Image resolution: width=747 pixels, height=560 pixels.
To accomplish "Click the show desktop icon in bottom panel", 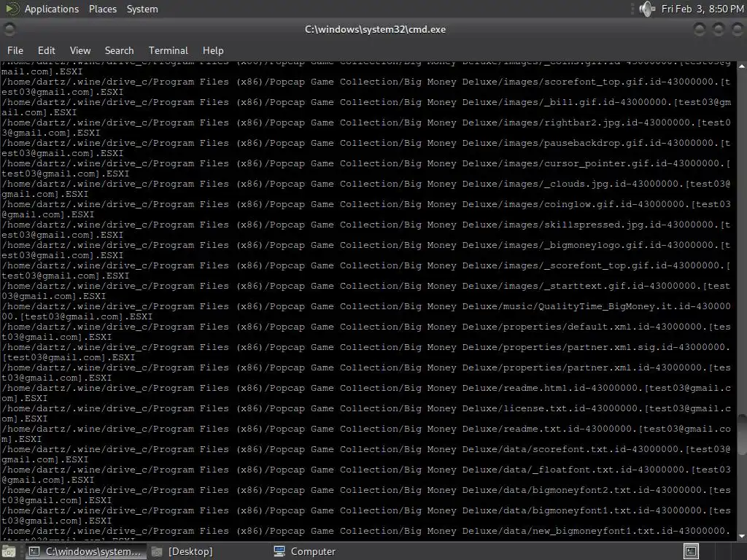I will pyautogui.click(x=9, y=551).
